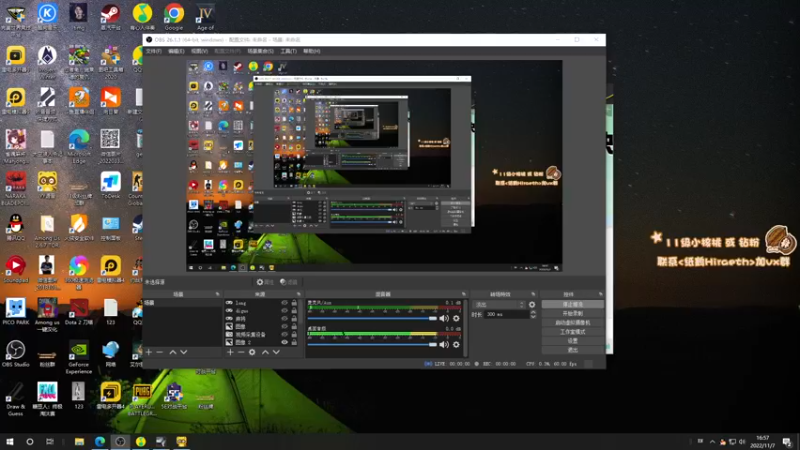Toggle visibility of 图像 2 source

[285, 342]
